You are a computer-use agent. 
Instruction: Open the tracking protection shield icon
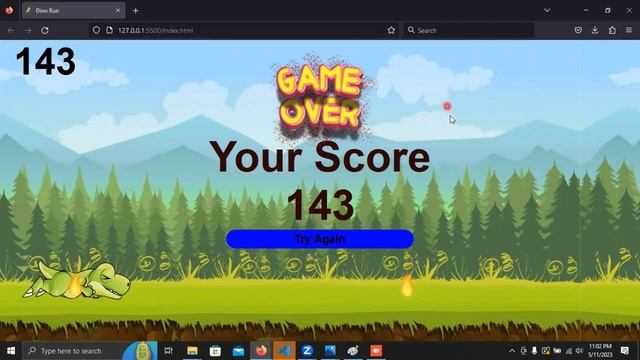click(96, 30)
